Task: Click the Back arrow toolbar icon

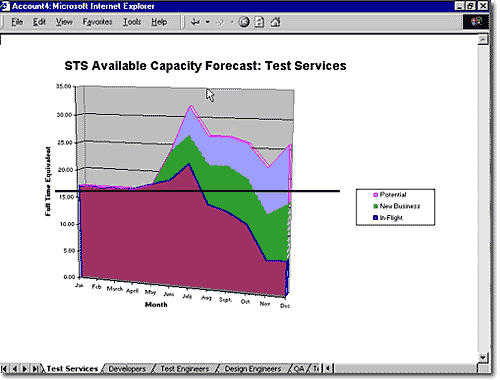Action: click(195, 22)
